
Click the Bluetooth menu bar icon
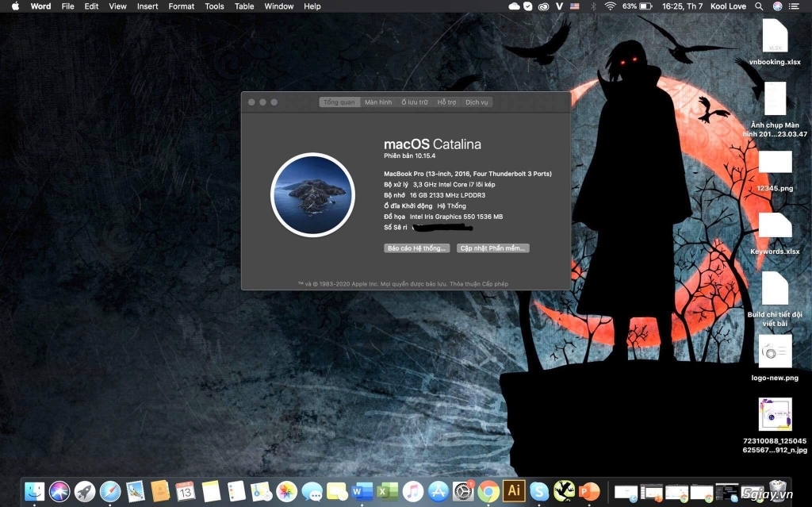pyautogui.click(x=593, y=6)
